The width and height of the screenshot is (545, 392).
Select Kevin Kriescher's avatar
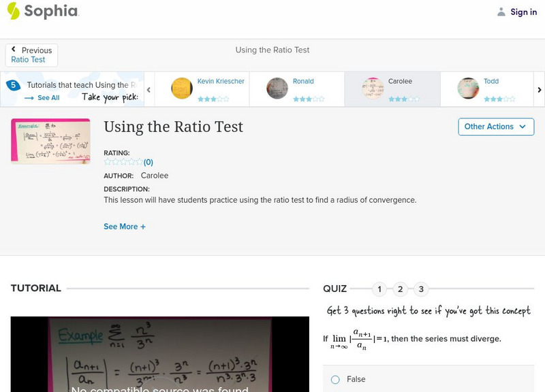181,88
